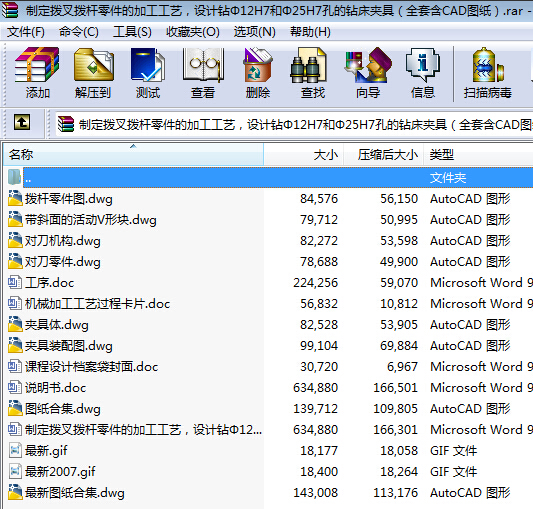Sort by the 大小 column header
The width and height of the screenshot is (533, 509).
point(303,155)
